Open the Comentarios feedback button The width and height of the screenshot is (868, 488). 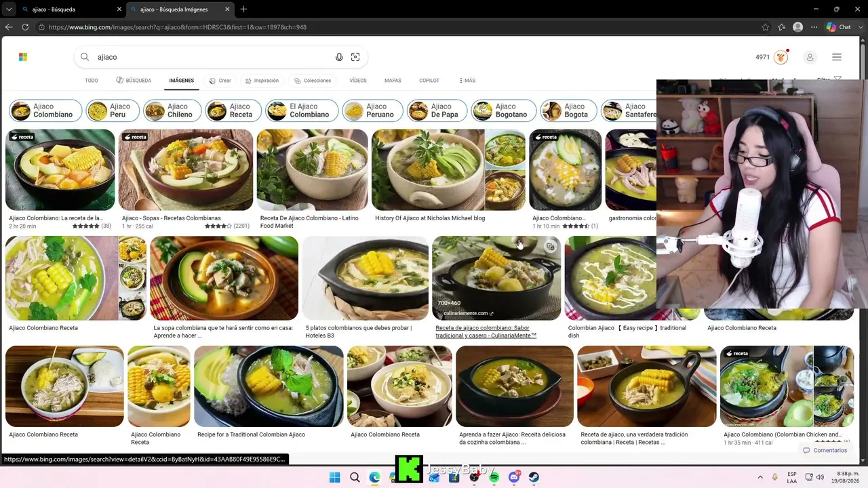click(825, 450)
